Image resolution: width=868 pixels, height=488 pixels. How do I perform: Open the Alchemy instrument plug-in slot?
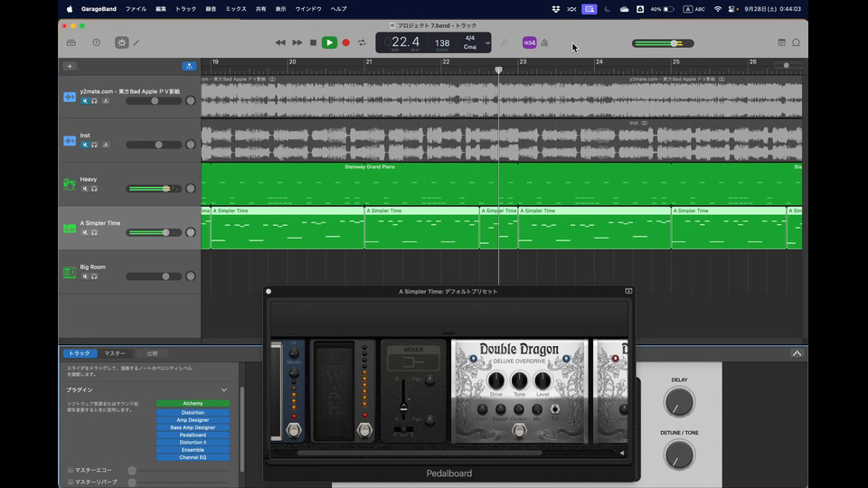[x=193, y=403]
